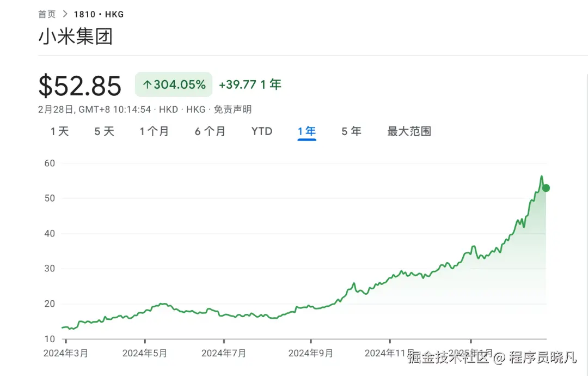Open the 首页 breadcrumb link
Image resolution: width=588 pixels, height=376 pixels.
[47, 14]
